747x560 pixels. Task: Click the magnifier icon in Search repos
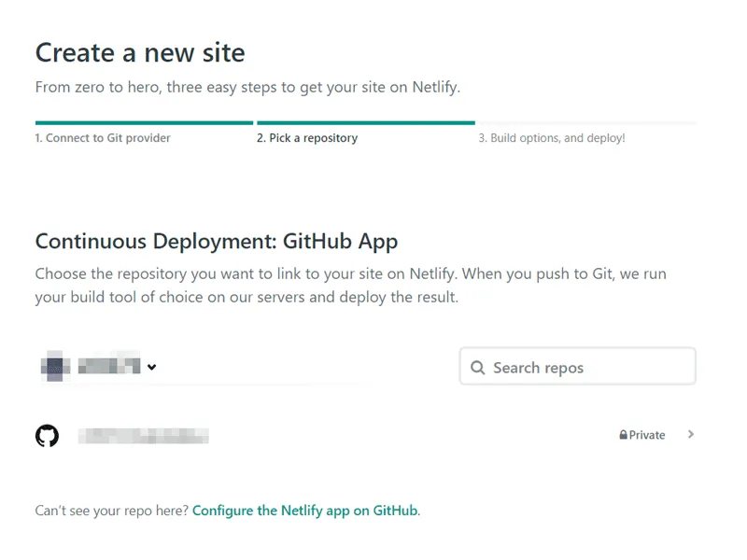point(477,367)
